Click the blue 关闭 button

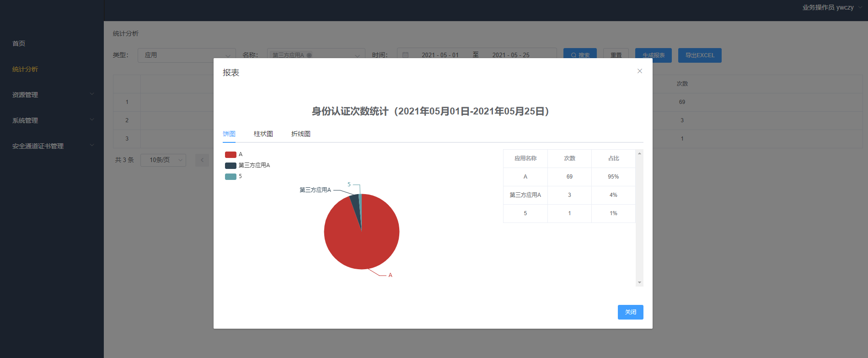pos(630,312)
